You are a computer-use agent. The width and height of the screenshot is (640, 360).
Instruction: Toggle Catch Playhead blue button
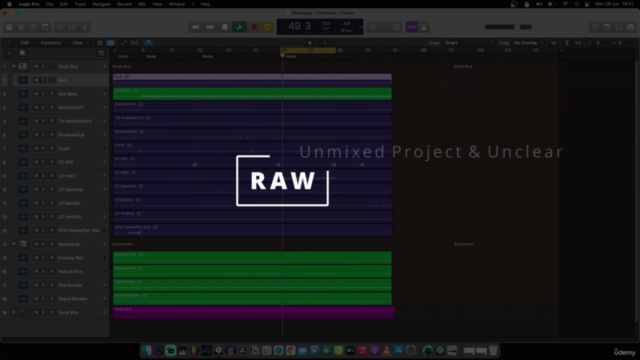point(149,43)
